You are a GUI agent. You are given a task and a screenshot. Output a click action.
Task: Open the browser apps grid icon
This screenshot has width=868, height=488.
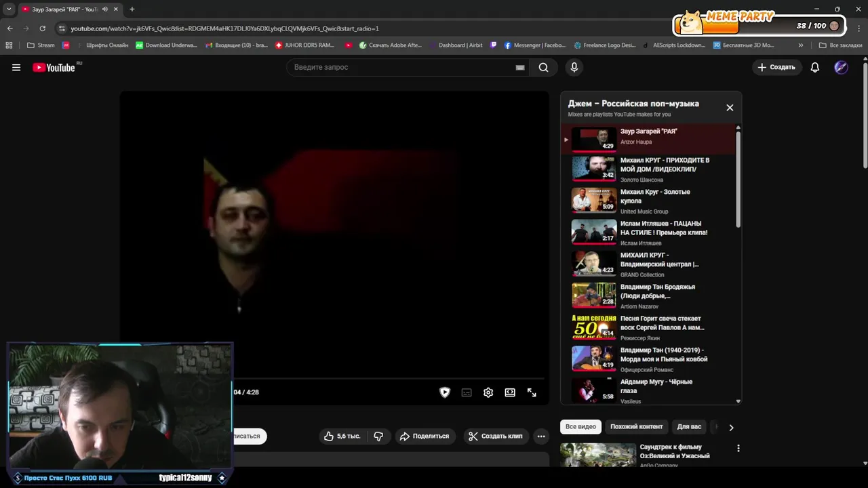pyautogui.click(x=9, y=45)
